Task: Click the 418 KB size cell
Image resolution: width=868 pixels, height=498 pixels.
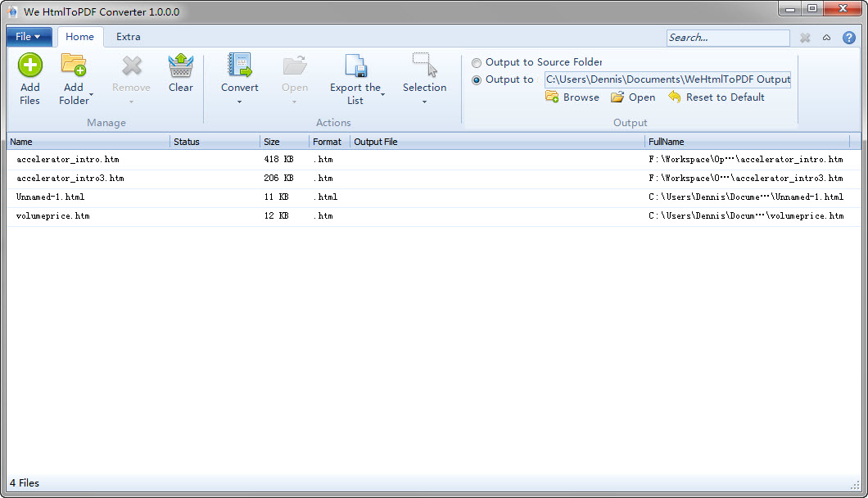Action: (x=278, y=160)
